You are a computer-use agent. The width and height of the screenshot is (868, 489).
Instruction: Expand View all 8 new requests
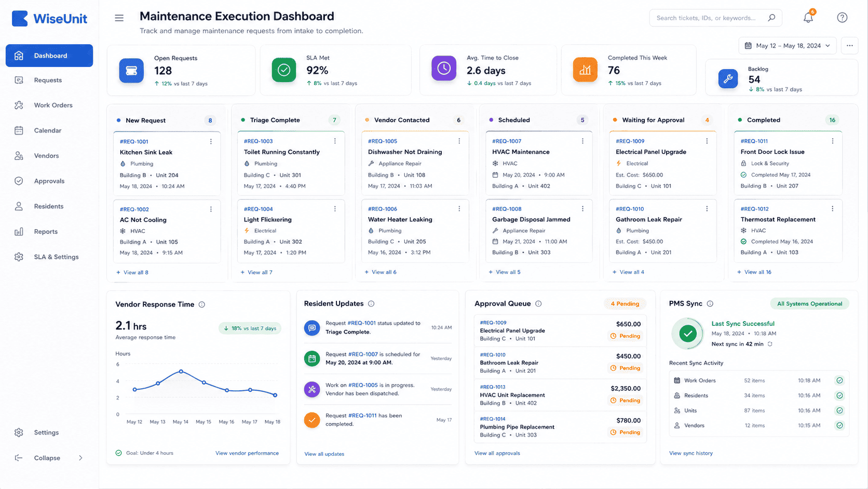pyautogui.click(x=132, y=272)
